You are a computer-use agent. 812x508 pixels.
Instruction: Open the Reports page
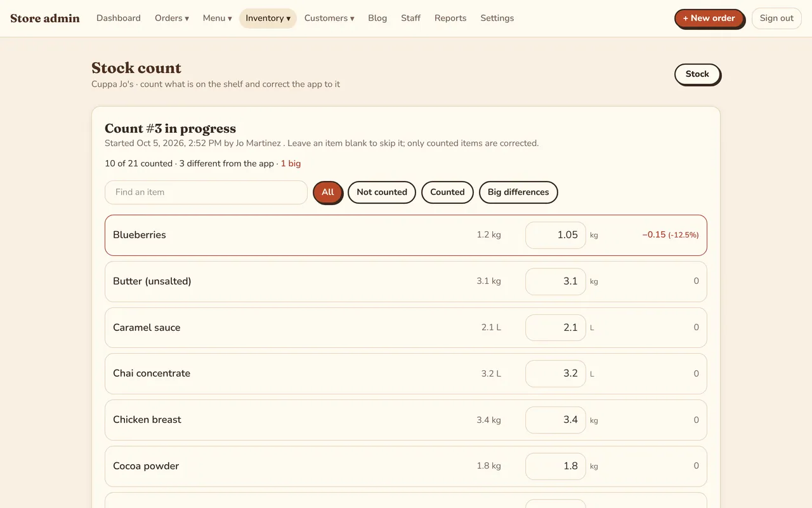[x=450, y=18]
